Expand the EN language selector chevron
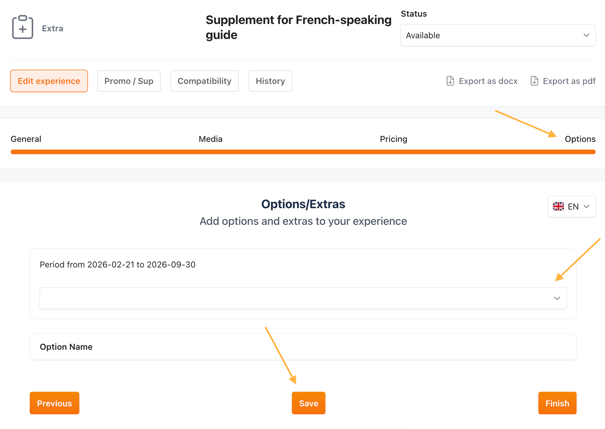Image resolution: width=605 pixels, height=429 pixels. click(587, 207)
